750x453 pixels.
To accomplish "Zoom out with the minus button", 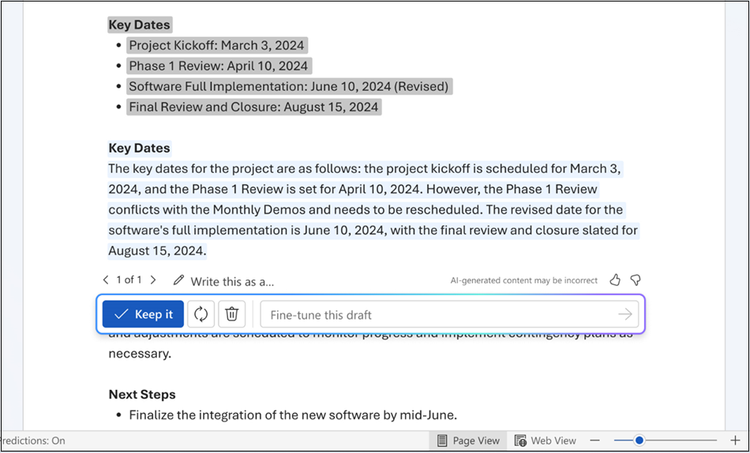I will (x=595, y=440).
